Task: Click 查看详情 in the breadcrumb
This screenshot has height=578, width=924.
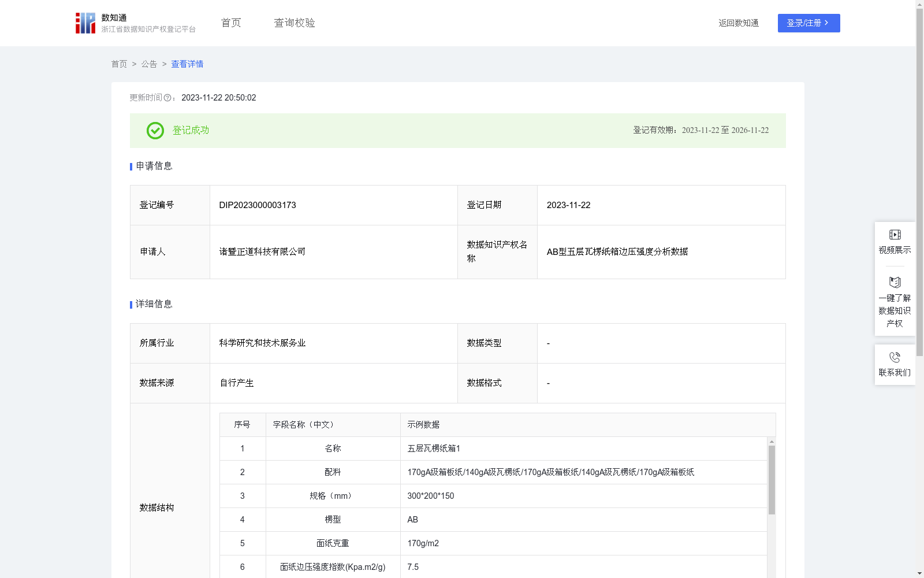Action: [187, 64]
